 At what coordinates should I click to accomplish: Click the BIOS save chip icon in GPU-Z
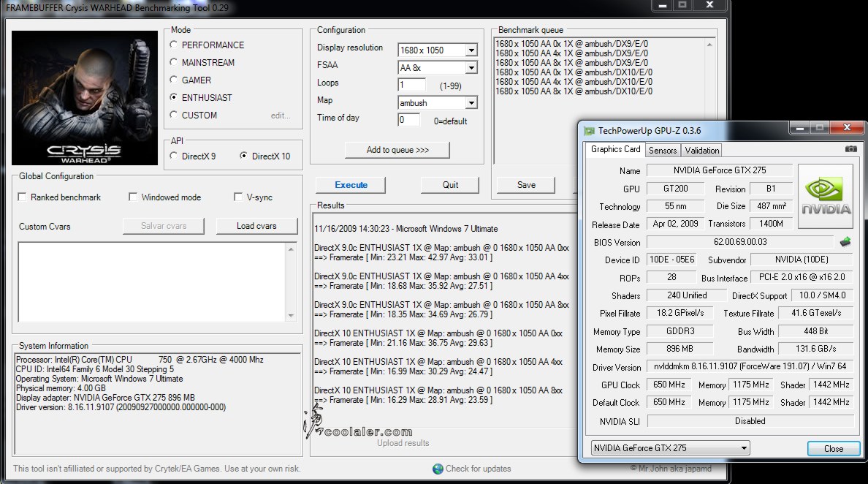(845, 241)
